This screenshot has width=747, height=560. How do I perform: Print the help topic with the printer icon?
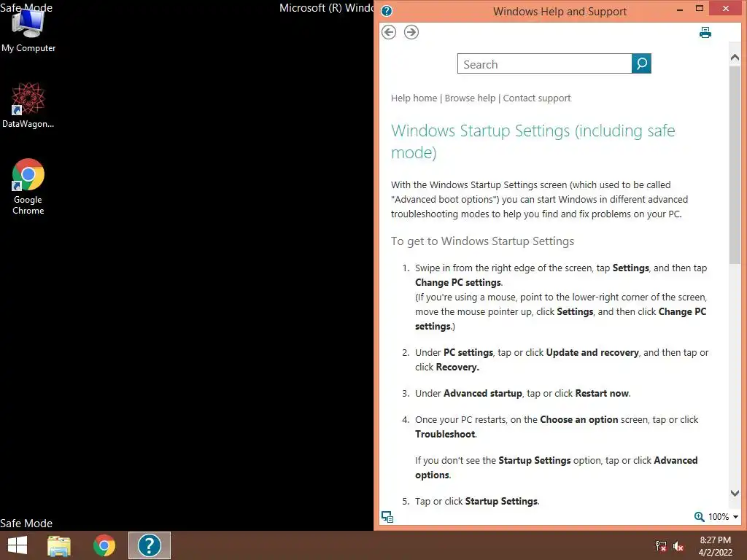pos(705,32)
